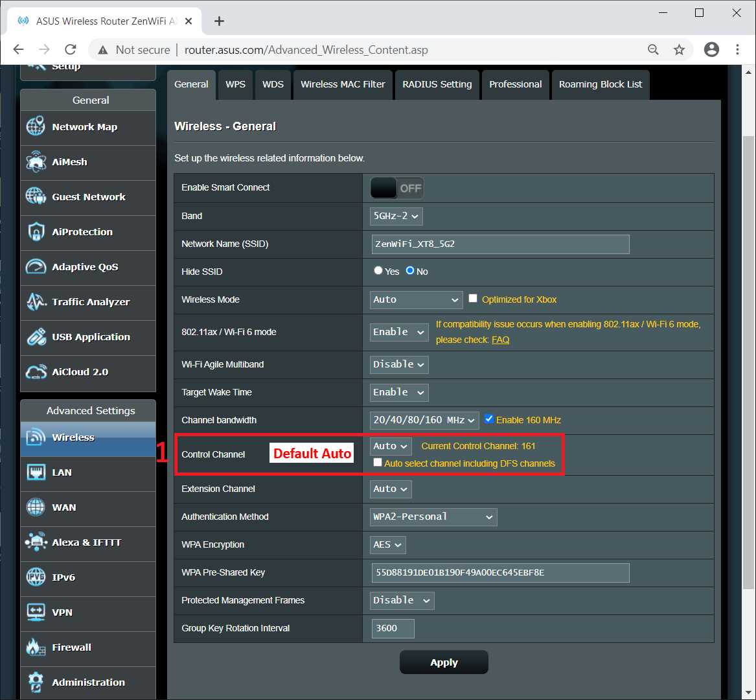This screenshot has width=756, height=700.
Task: Open the Traffic Analyzer waveform icon
Action: point(36,301)
